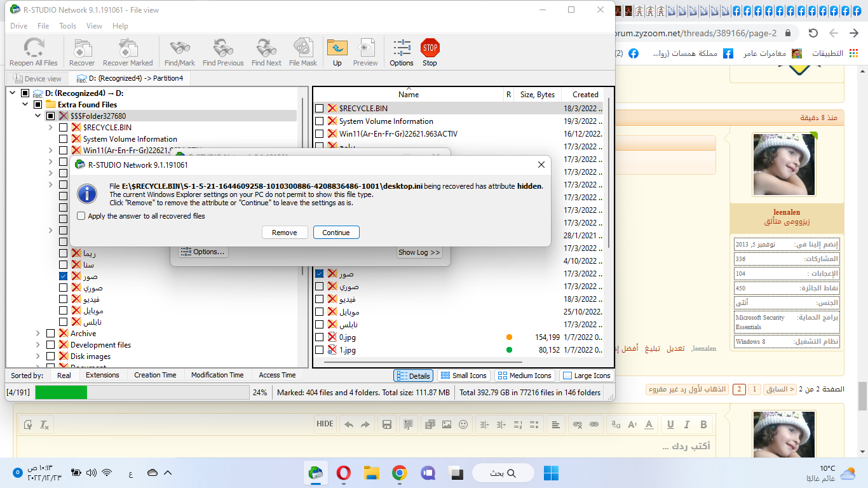Click the Continue button in dialog
Viewport: 868px width, 488px height.
(336, 233)
